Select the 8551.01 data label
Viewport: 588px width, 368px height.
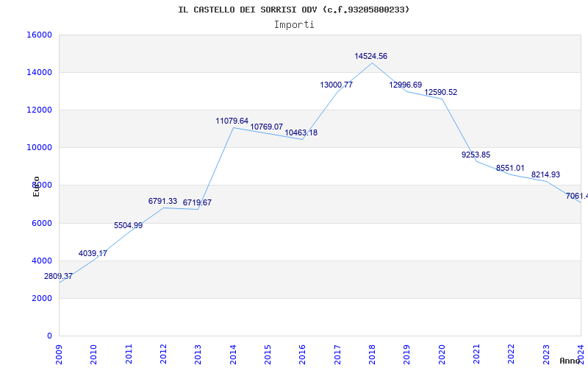510,169
